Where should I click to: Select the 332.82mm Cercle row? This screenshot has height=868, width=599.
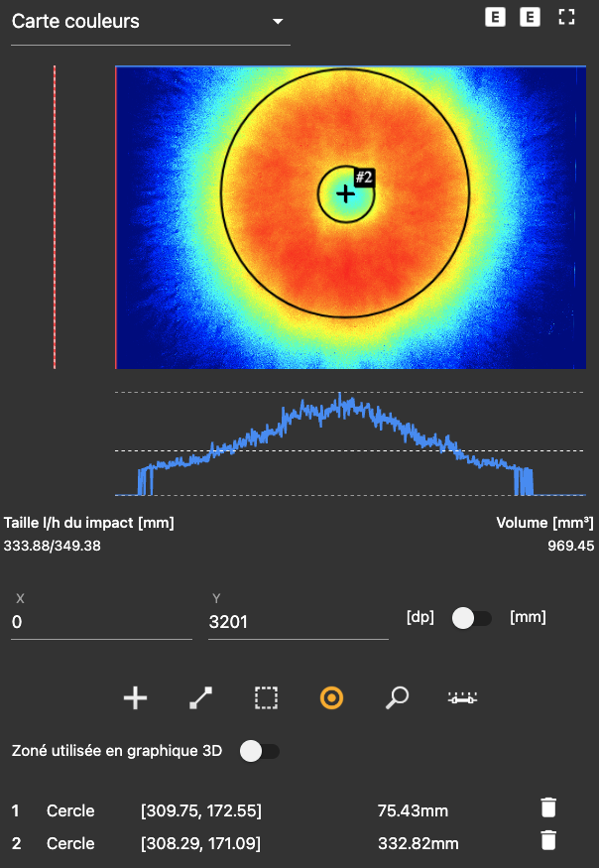tap(418, 843)
